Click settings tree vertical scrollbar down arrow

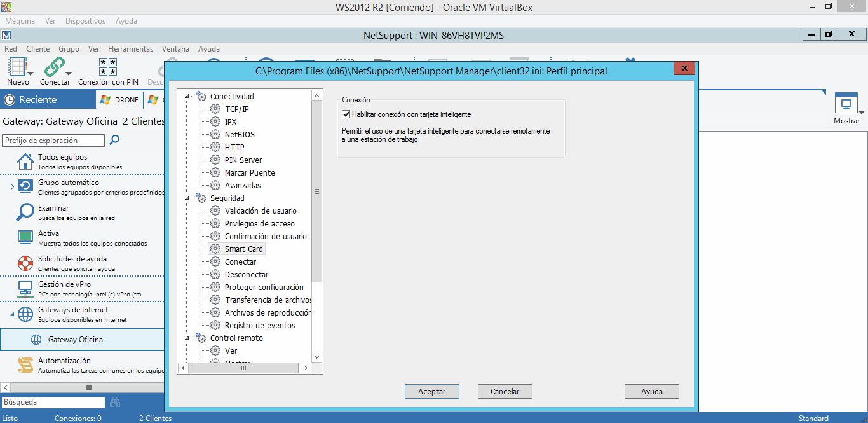pyautogui.click(x=317, y=357)
